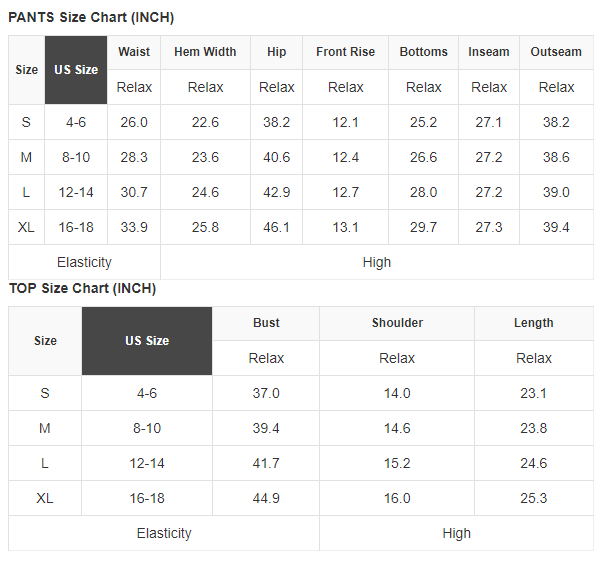Select waist value 33.9
603x565 pixels.
point(134,227)
